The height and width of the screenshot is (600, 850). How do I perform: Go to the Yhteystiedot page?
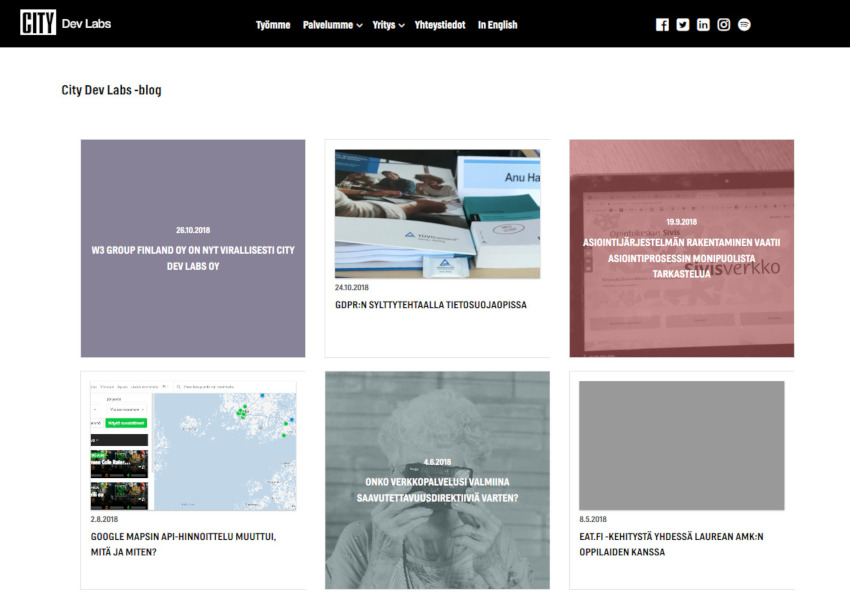click(440, 25)
